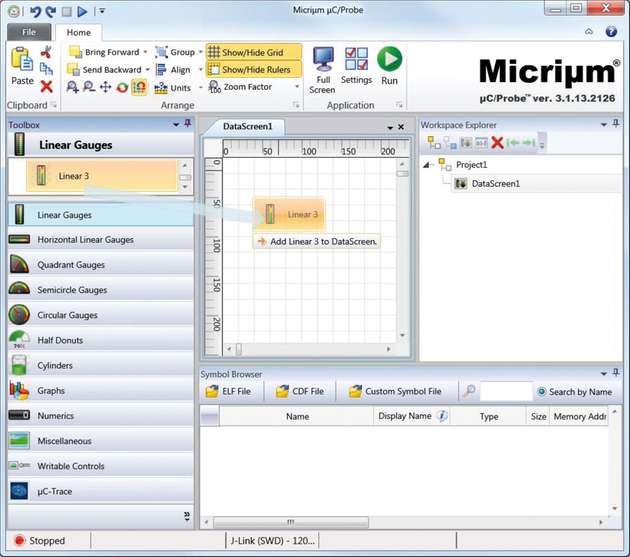This screenshot has width=630, height=557.
Task: Click the Zoom In magnifier icon
Action: (x=72, y=87)
